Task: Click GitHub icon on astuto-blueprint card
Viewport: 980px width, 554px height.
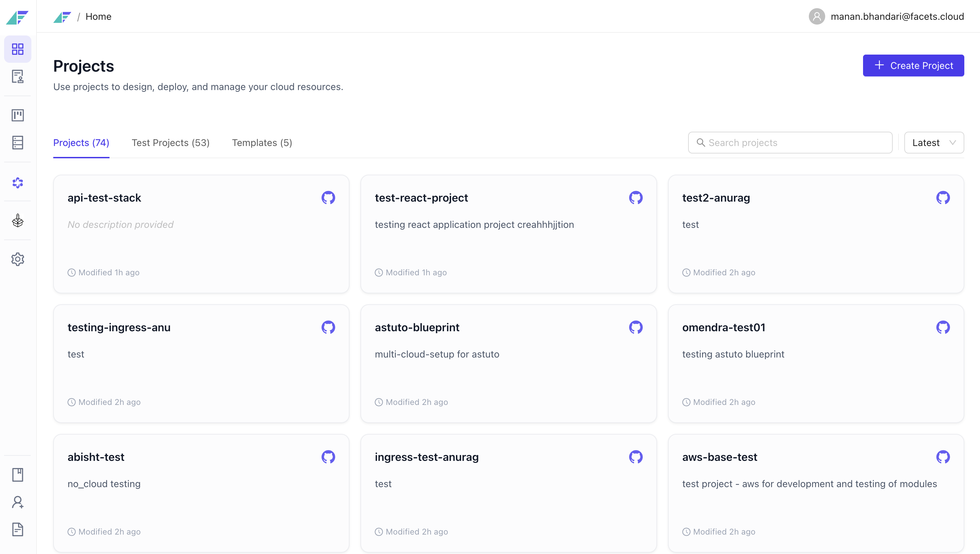Action: [x=635, y=327]
